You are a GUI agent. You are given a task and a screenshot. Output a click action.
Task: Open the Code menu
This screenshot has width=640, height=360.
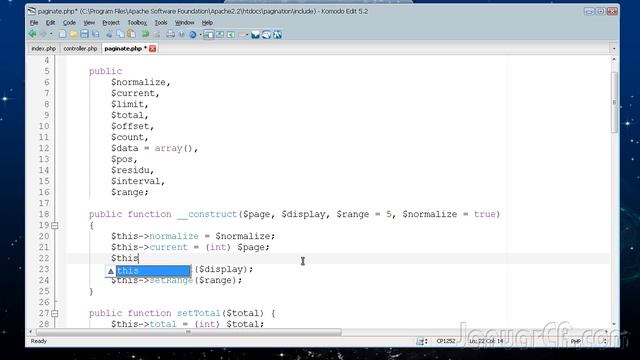[69, 22]
